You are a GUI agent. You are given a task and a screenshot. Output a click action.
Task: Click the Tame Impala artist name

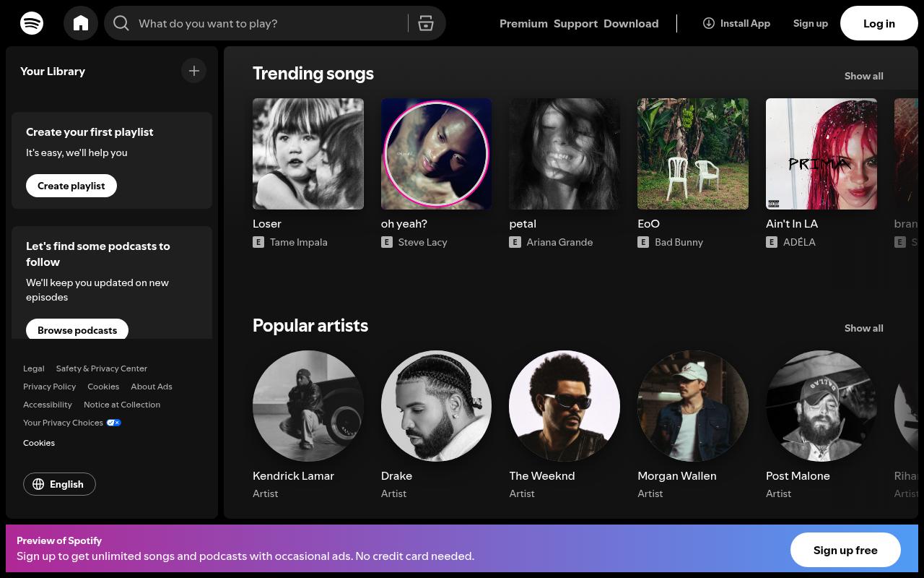(299, 242)
